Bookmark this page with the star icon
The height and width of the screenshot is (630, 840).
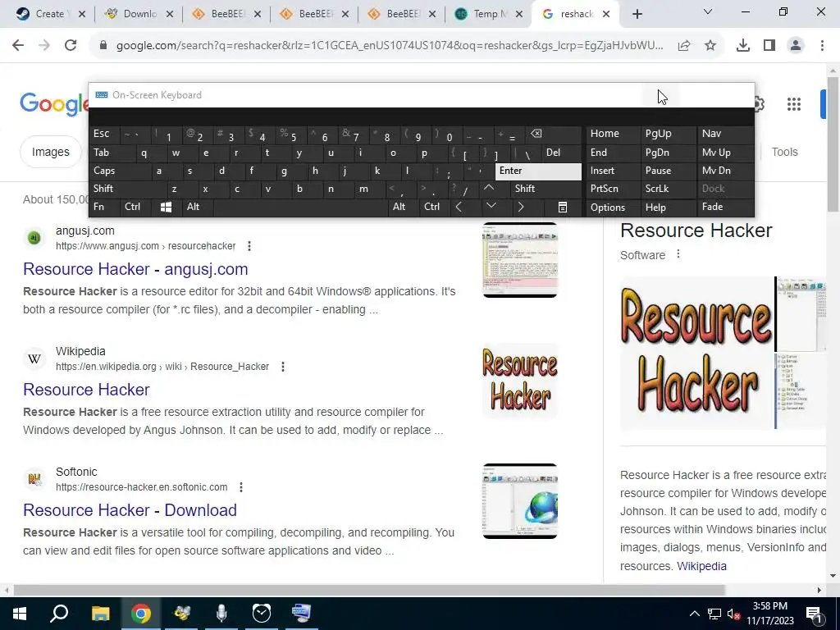coord(710,46)
